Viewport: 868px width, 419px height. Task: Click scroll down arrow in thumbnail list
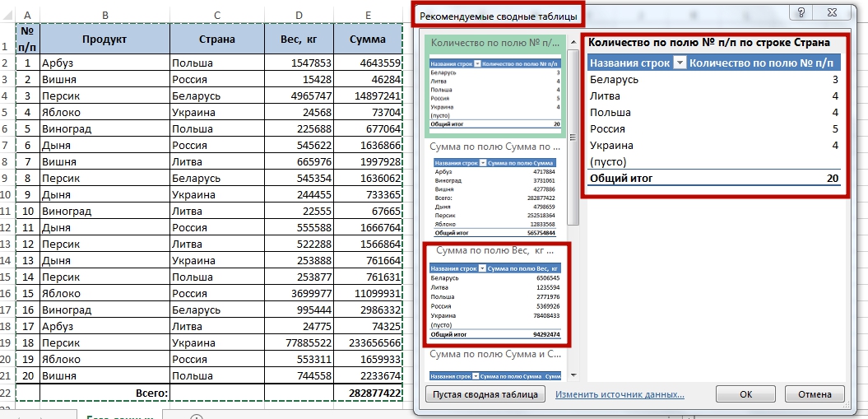click(573, 375)
